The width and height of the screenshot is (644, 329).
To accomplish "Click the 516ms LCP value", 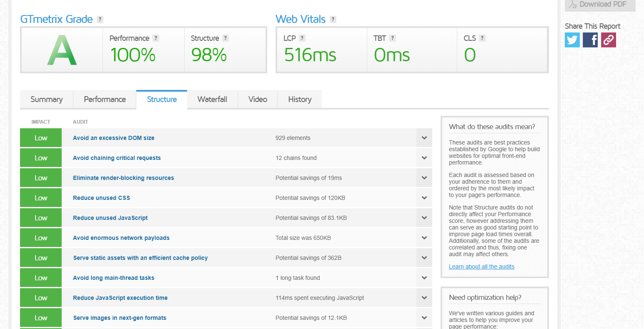I will pyautogui.click(x=310, y=55).
